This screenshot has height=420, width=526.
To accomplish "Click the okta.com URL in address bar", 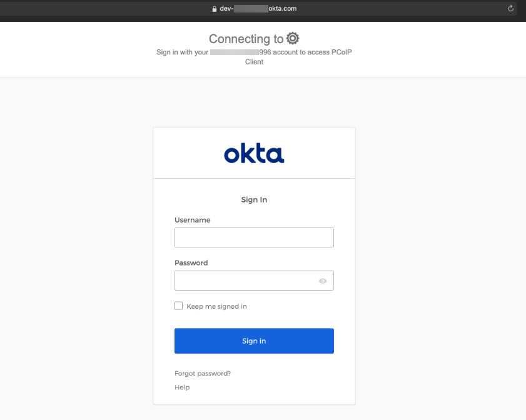I will tap(283, 8).
